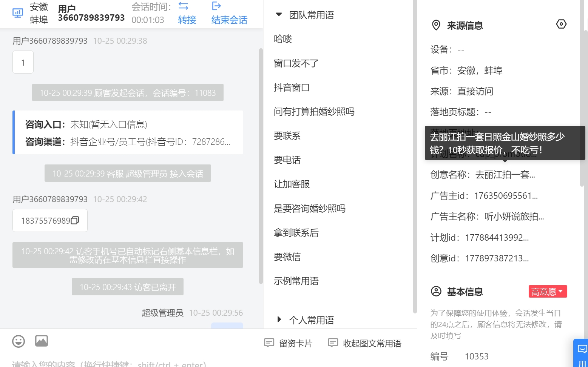Click the 访客已离开 system notice
The height and width of the screenshot is (367, 588).
click(128, 287)
